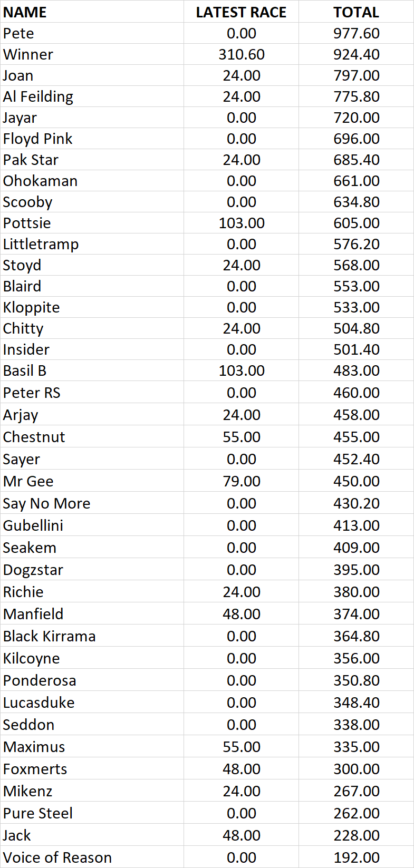The width and height of the screenshot is (414, 868).
Task: Click Mr Gee's latest race value 79.00
Action: [241, 481]
